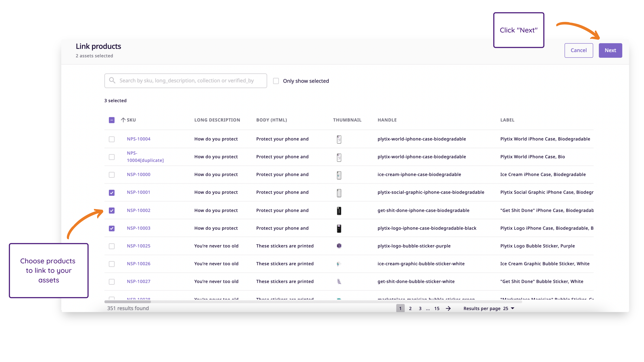Uncheck the NSP-10003 row checkbox
This screenshot has width=644, height=362.
(x=112, y=228)
